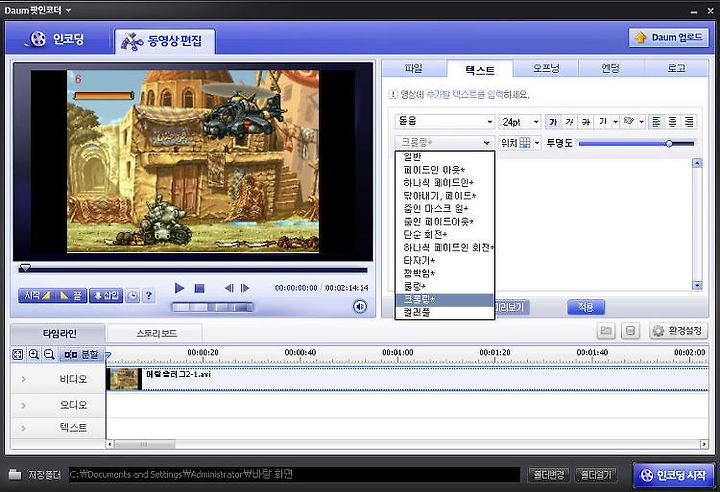Screen dimensions: 720x492
Task: Switch to the 로고 tab
Action: point(676,68)
